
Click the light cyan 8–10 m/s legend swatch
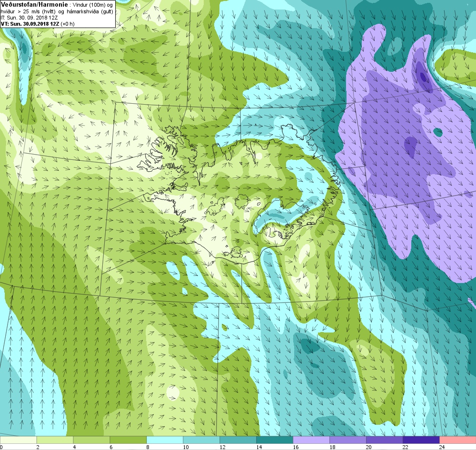click(165, 440)
